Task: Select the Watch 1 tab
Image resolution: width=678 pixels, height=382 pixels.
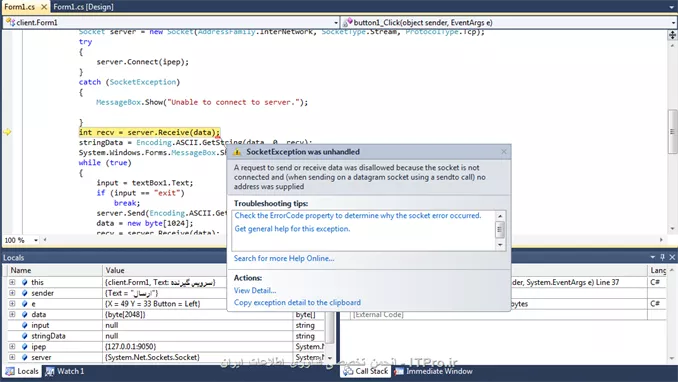Action: pos(65,371)
